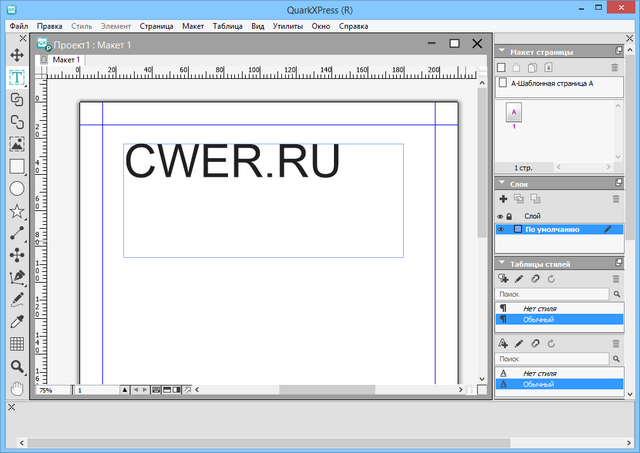The width and height of the screenshot is (640, 453).
Task: Select the Bezier Pen tool
Action: 16,277
